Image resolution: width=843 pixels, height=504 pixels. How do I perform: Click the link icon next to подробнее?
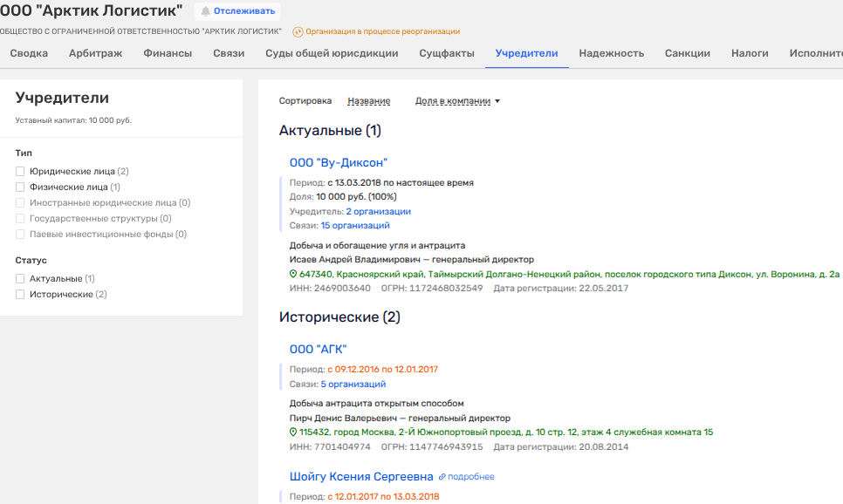442,477
